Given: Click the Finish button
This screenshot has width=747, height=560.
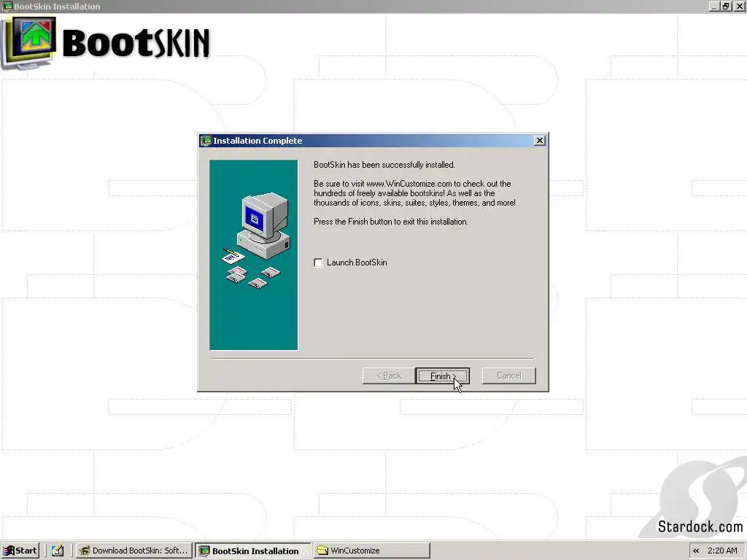Looking at the screenshot, I should (442, 376).
